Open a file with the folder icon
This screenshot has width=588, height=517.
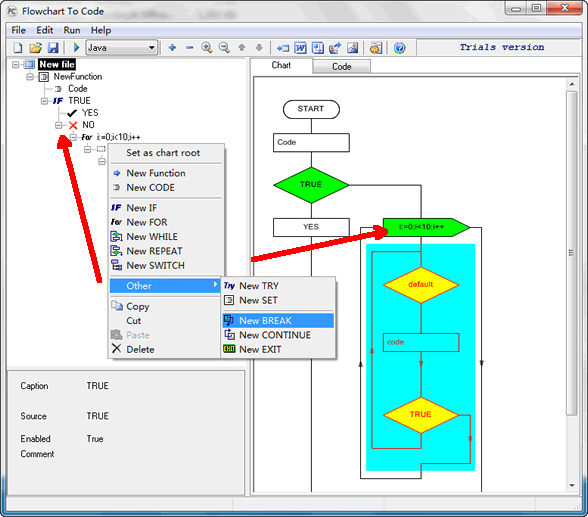pos(36,48)
